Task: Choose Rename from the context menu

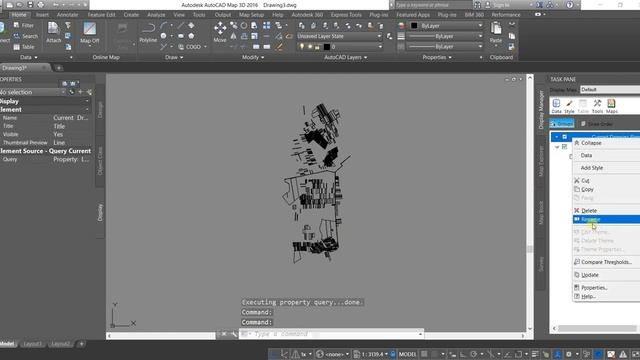Action: tap(607, 220)
